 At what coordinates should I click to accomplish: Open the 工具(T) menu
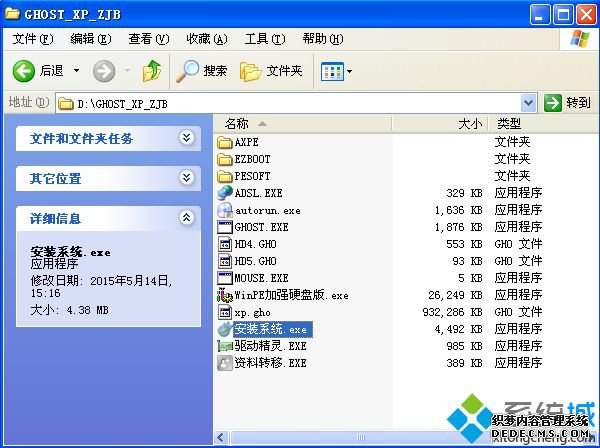click(x=264, y=39)
